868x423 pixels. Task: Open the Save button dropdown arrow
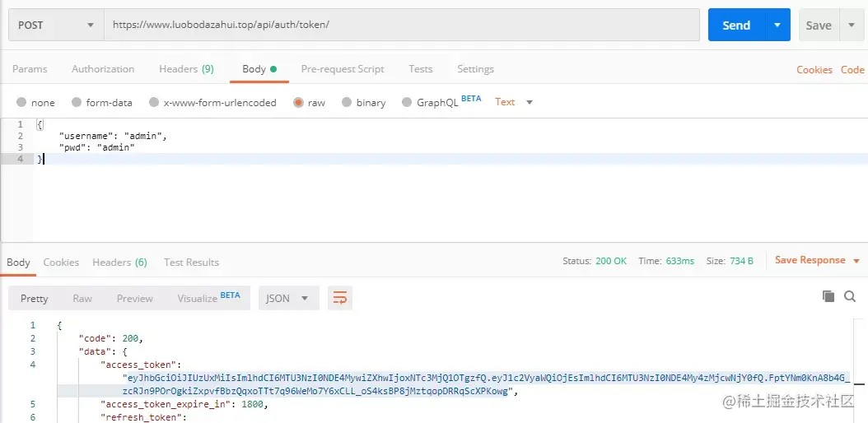852,25
